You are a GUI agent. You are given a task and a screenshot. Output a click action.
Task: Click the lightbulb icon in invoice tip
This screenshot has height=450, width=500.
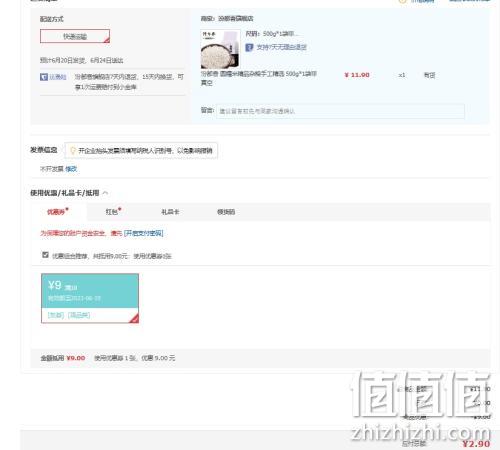(73, 151)
